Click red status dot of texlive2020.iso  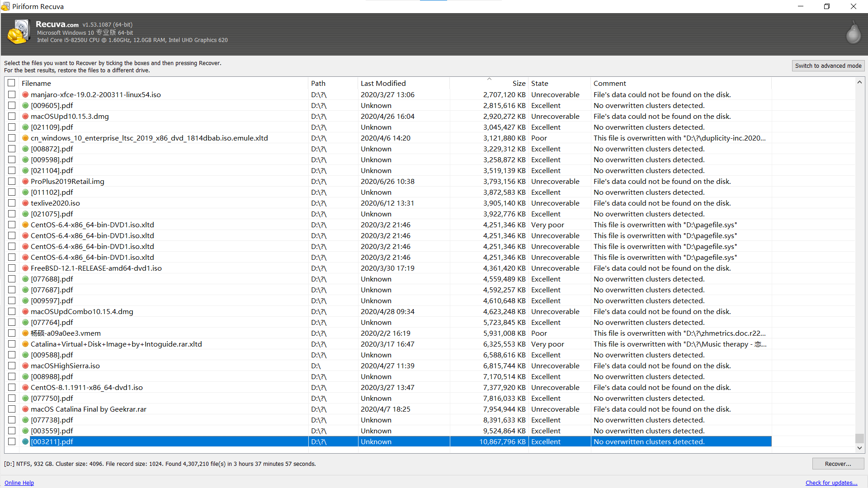[25, 203]
